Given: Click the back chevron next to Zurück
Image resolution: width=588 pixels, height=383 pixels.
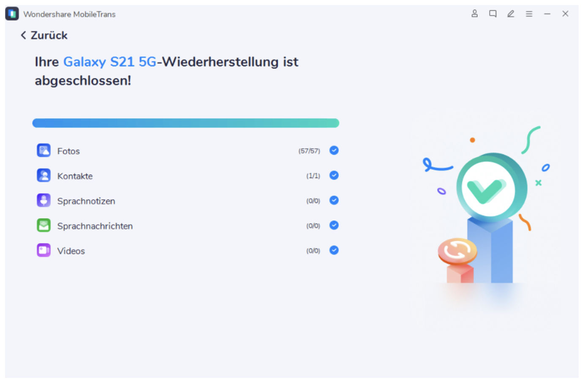Looking at the screenshot, I should [23, 35].
